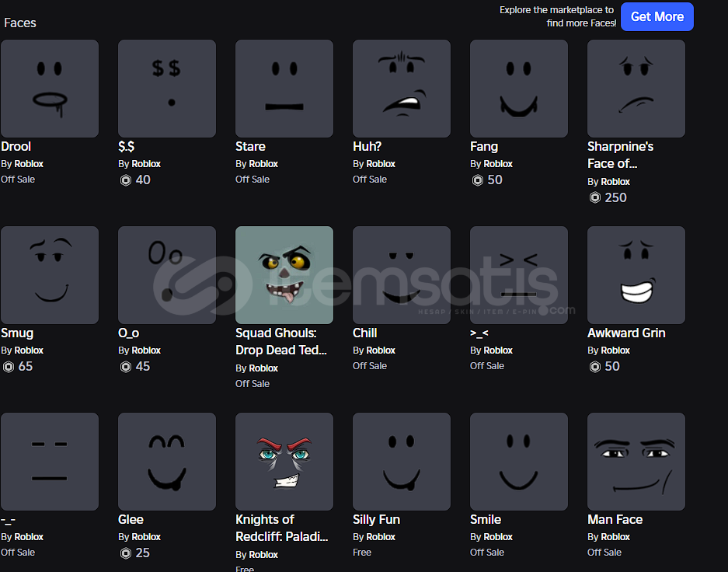The image size is (728, 572).
Task: Click the Drool item title
Action: tap(16, 147)
